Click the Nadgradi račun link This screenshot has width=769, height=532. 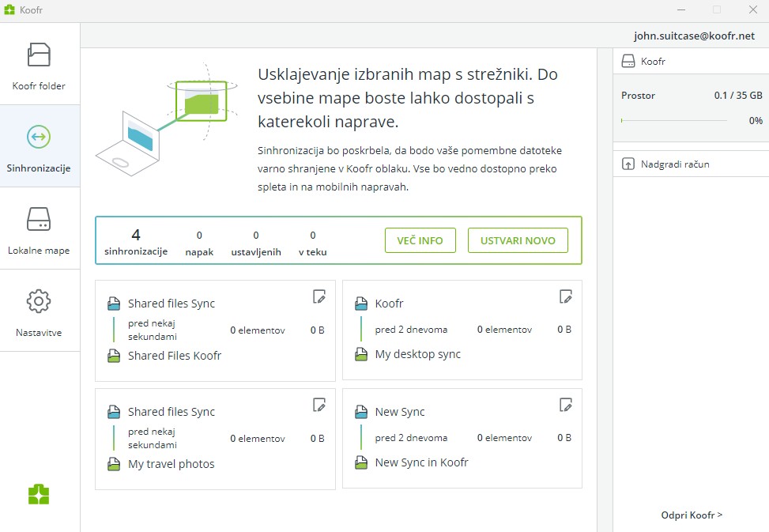tap(675, 164)
